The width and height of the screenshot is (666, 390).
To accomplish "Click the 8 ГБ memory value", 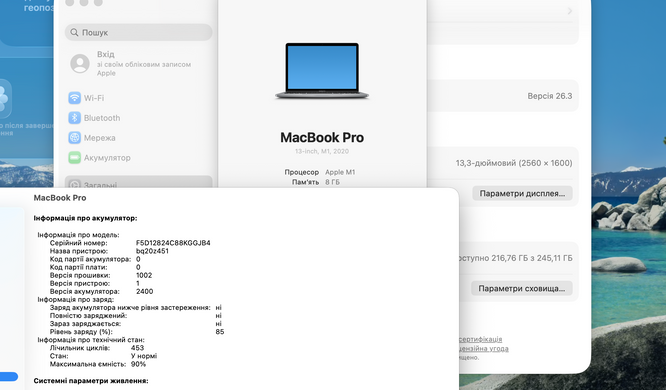I will coord(333,182).
